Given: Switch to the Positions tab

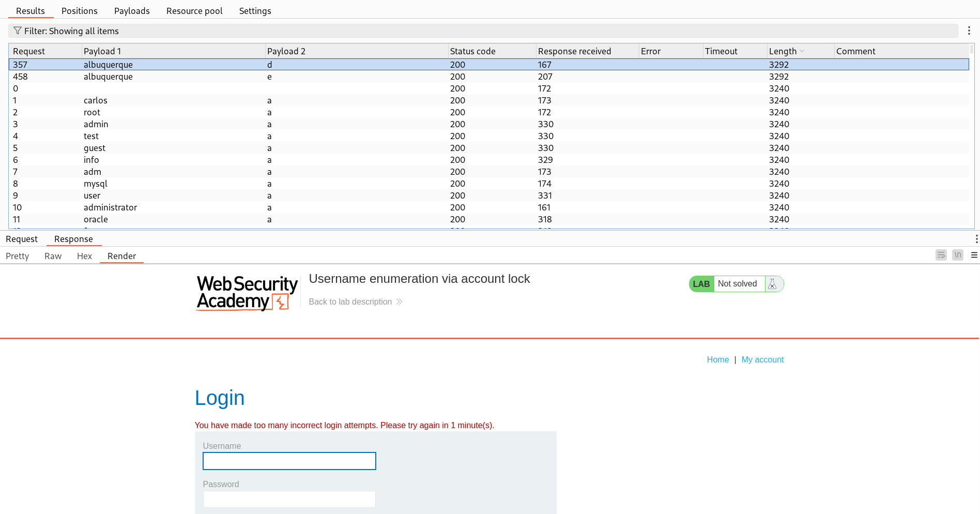Looking at the screenshot, I should (x=79, y=10).
